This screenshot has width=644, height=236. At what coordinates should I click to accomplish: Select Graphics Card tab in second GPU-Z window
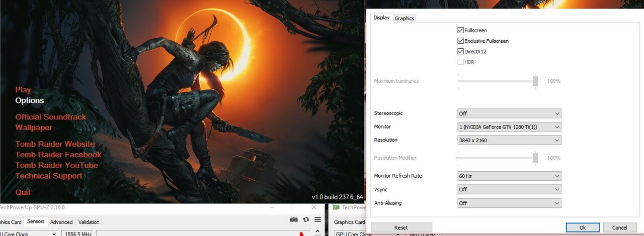coord(349,222)
